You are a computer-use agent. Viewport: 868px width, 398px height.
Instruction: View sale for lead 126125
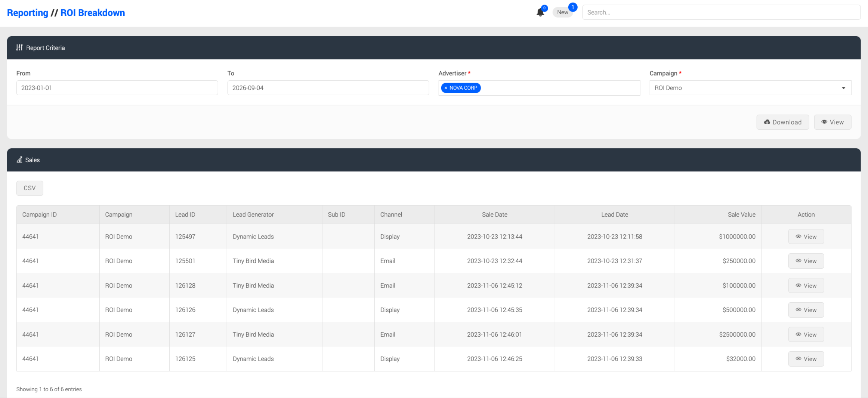(x=806, y=359)
